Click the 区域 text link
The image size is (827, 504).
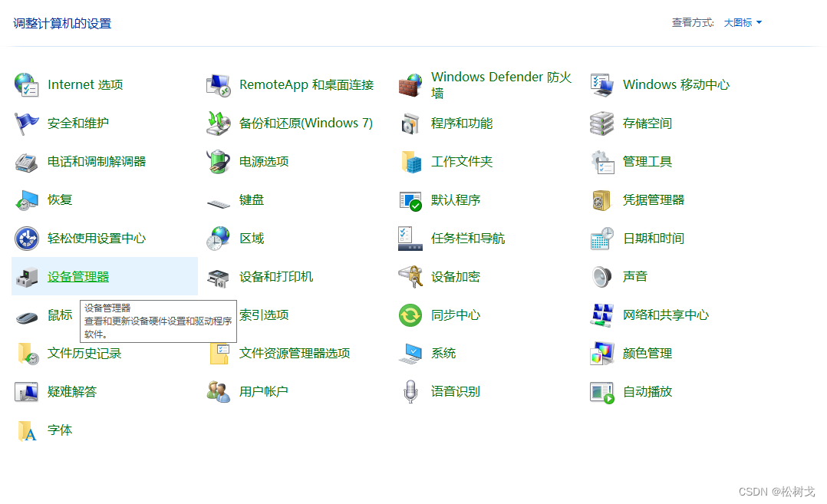pyautogui.click(x=251, y=239)
